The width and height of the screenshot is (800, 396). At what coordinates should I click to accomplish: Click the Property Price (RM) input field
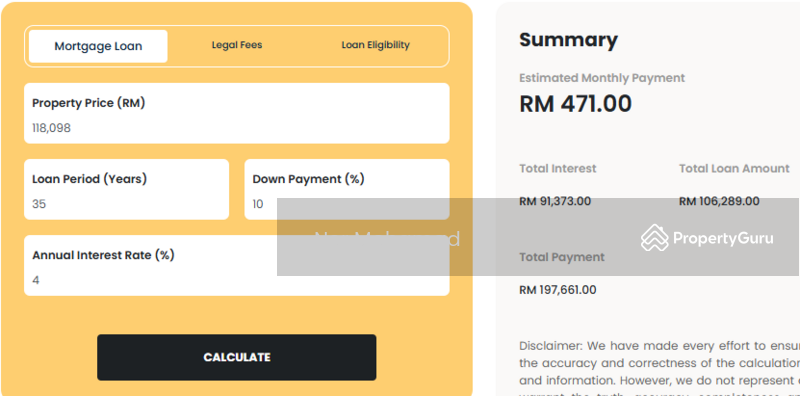point(237,113)
